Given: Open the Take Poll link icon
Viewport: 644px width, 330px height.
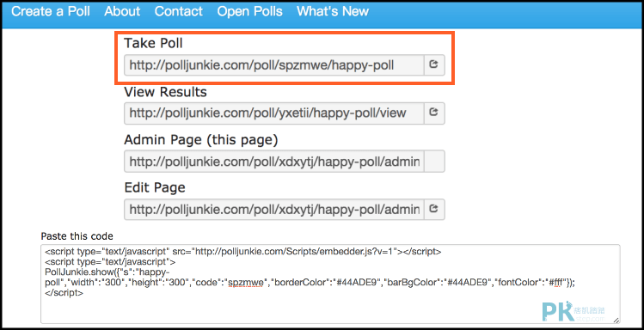Looking at the screenshot, I should (433, 64).
